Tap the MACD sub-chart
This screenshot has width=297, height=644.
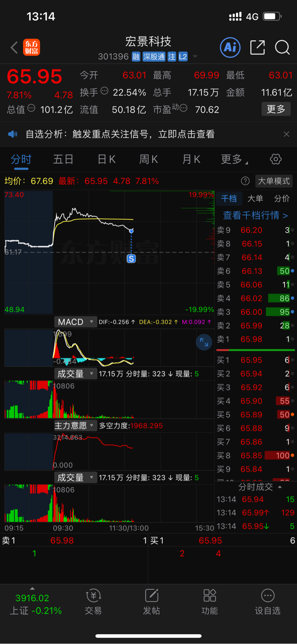coord(109,347)
